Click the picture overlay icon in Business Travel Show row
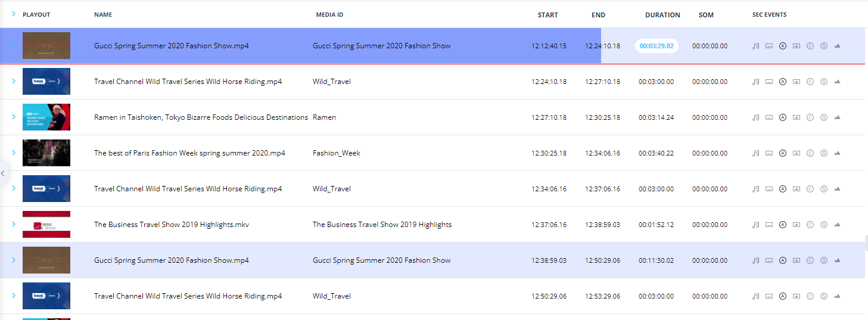The image size is (868, 320). tap(797, 225)
